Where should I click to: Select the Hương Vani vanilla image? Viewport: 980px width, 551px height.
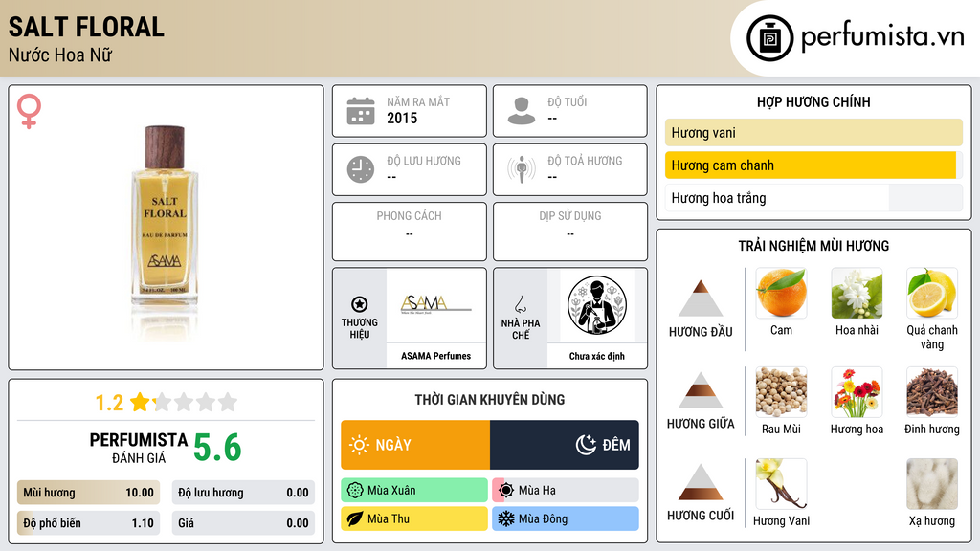(x=781, y=483)
